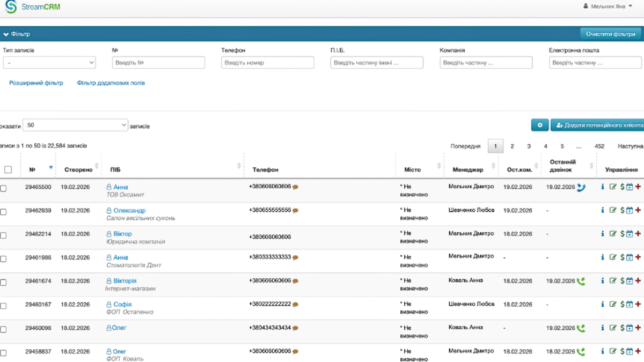Focus the Компанія filter input field

[486, 63]
